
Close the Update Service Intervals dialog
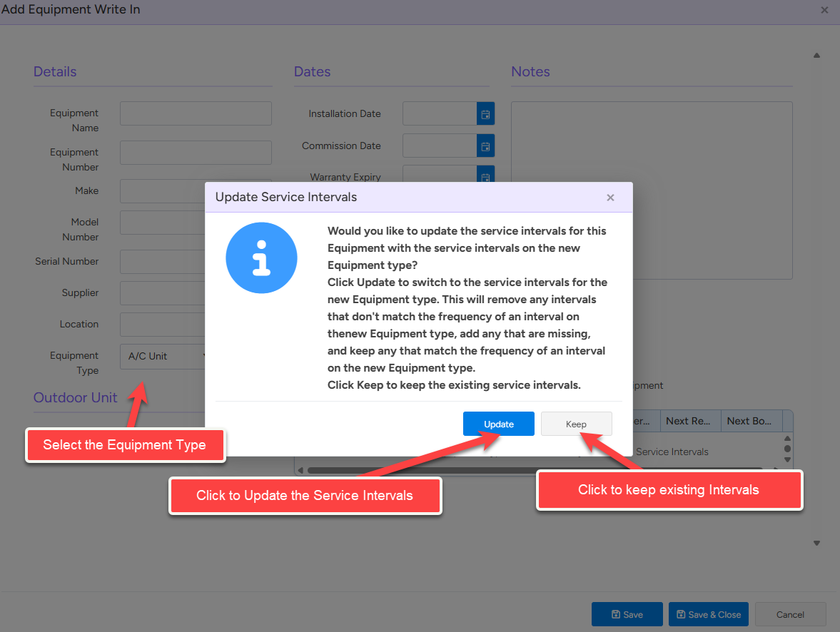[x=610, y=198]
